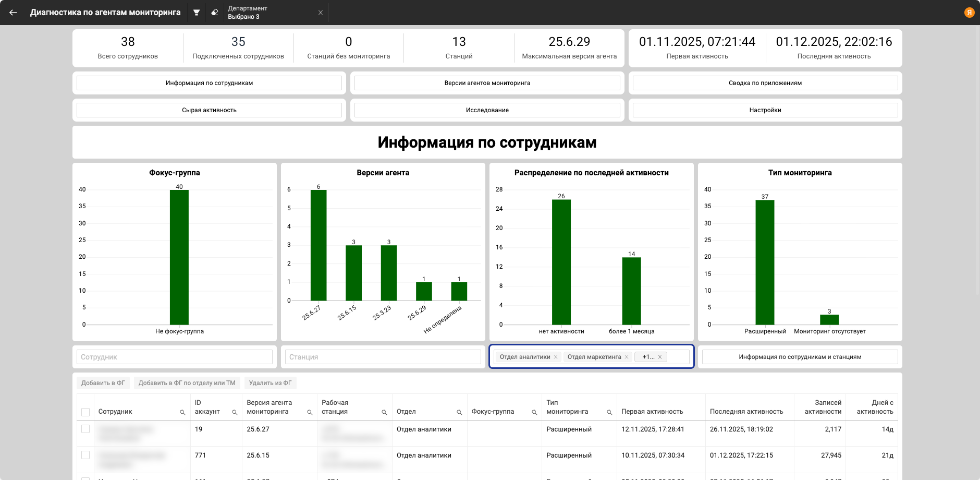Sort by Первая активность column header

point(652,412)
